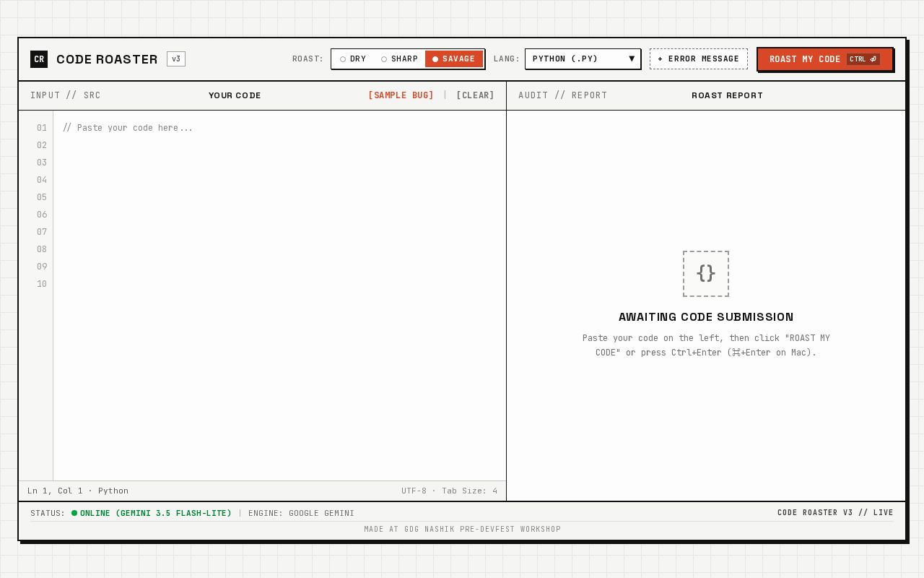Click the green online status dot
The image size is (924, 578).
click(74, 514)
